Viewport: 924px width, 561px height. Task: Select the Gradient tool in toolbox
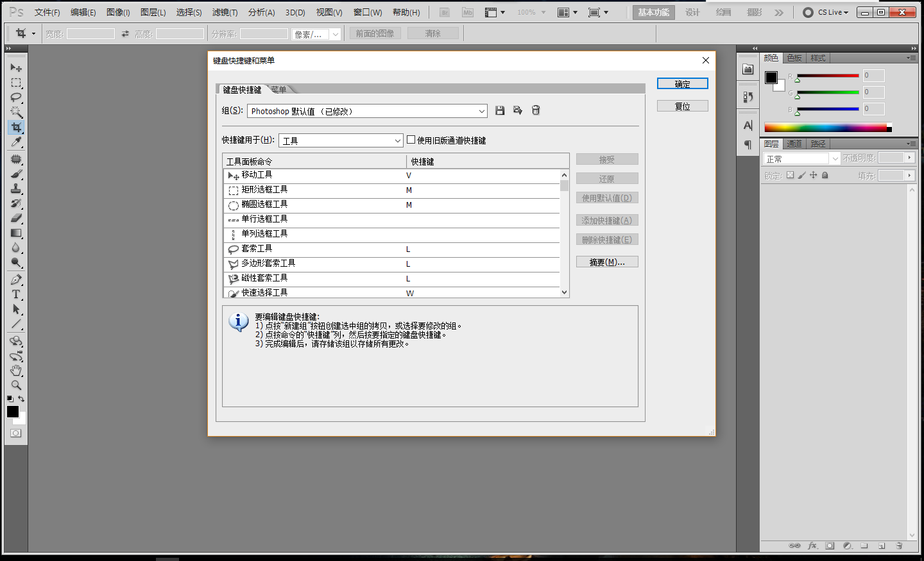(16, 233)
